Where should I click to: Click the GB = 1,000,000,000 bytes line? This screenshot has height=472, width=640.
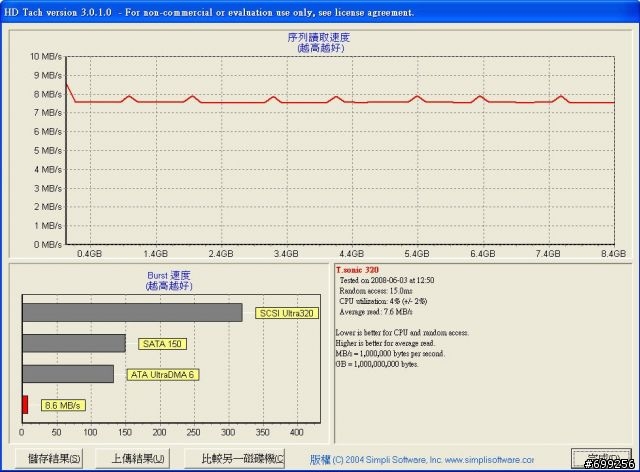(377, 364)
